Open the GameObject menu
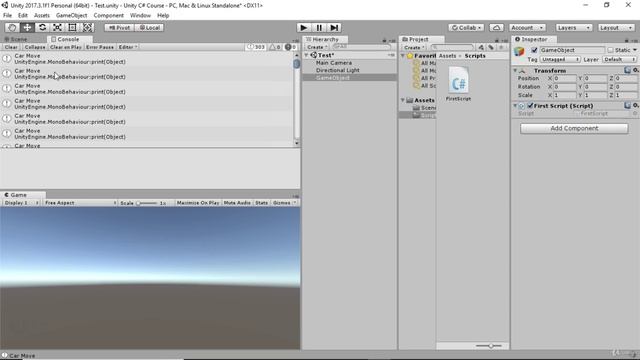The height and width of the screenshot is (360, 640). pyautogui.click(x=71, y=15)
